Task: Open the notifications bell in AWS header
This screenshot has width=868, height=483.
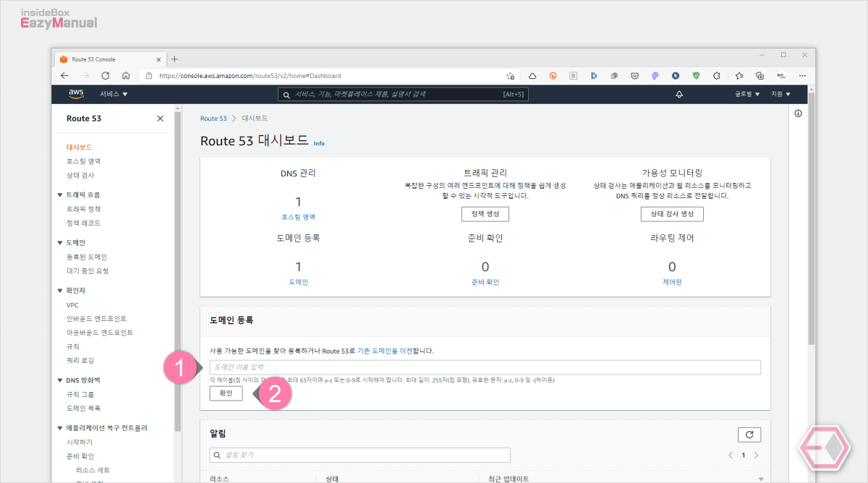Action: 679,95
